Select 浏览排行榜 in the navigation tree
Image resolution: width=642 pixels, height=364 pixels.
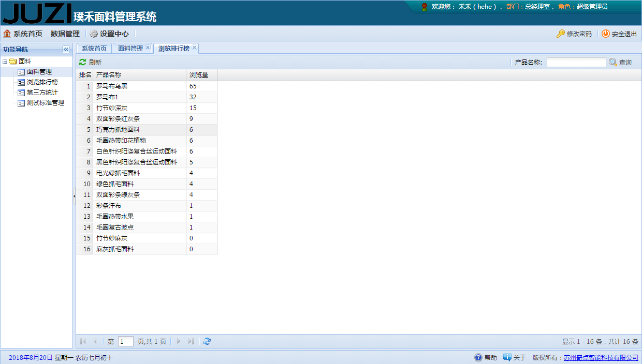coord(42,82)
